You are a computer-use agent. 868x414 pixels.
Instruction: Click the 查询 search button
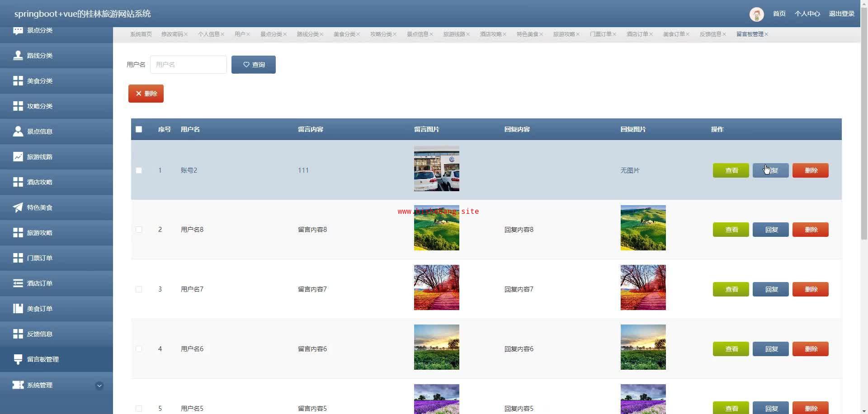(x=253, y=65)
